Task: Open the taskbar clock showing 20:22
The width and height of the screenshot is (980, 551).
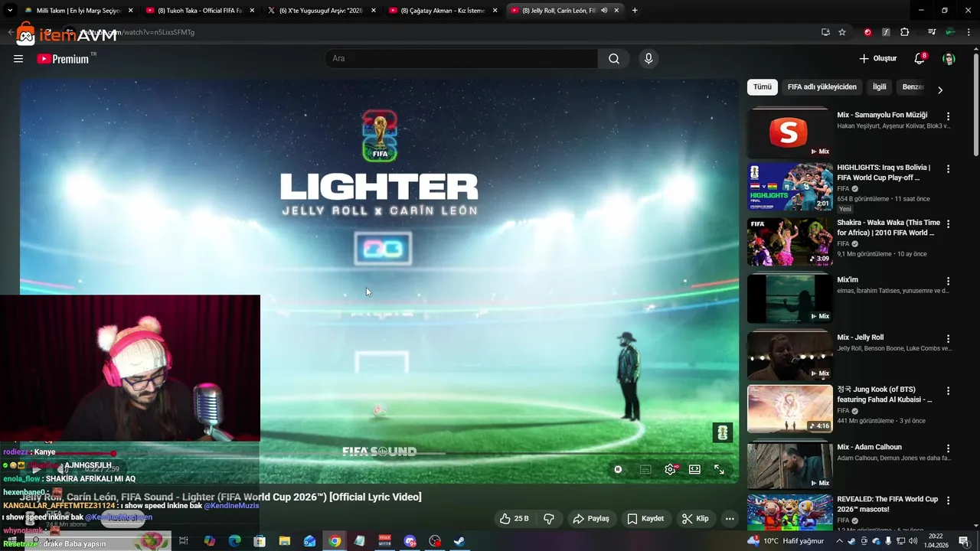Action: click(936, 541)
